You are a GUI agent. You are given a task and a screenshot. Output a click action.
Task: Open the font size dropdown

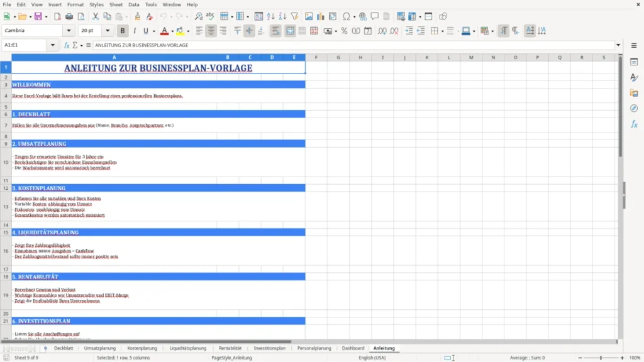pos(108,30)
